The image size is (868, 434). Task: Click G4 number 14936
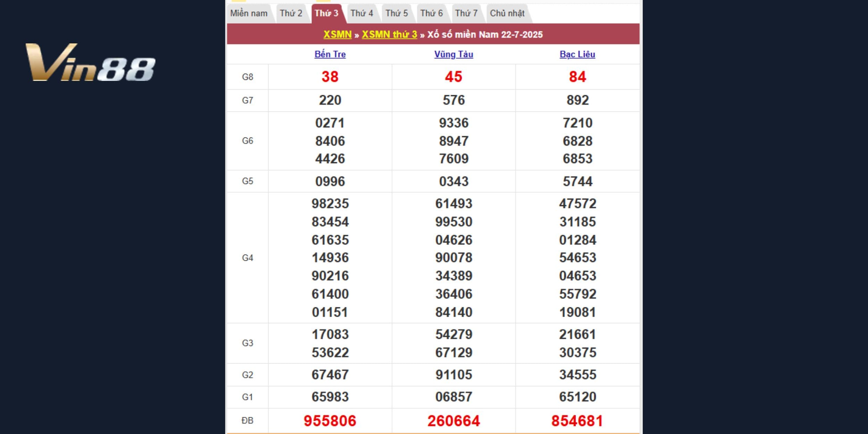pyautogui.click(x=330, y=258)
